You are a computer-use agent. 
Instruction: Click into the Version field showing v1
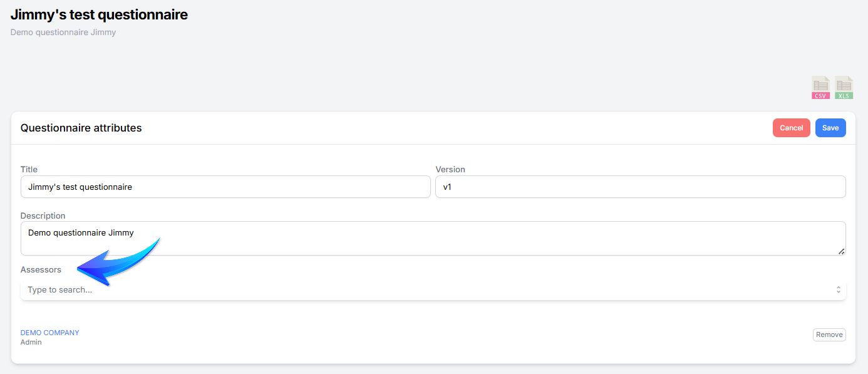pos(640,187)
